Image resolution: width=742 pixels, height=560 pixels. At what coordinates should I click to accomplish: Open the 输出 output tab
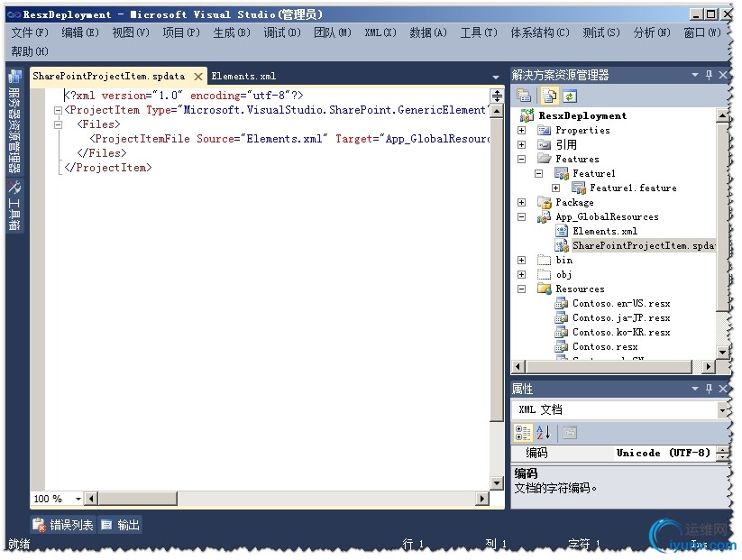[121, 525]
